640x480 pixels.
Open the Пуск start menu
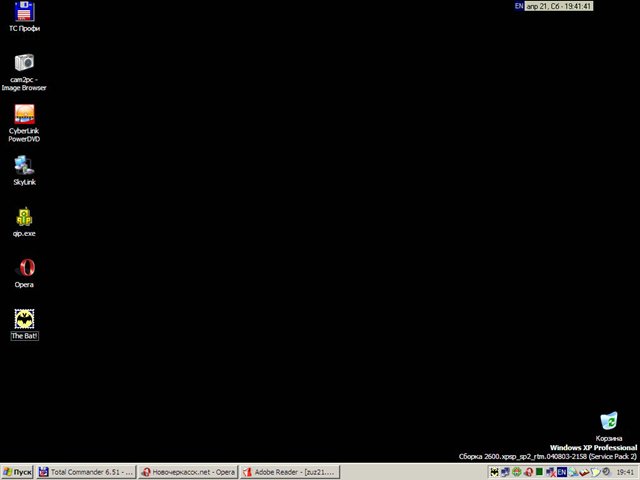pyautogui.click(x=17, y=472)
